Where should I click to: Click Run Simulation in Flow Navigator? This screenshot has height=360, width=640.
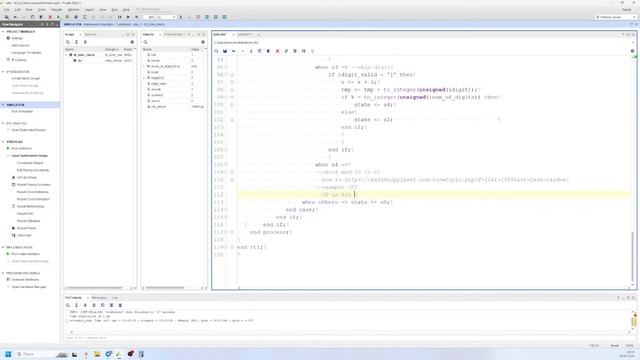click(22, 111)
